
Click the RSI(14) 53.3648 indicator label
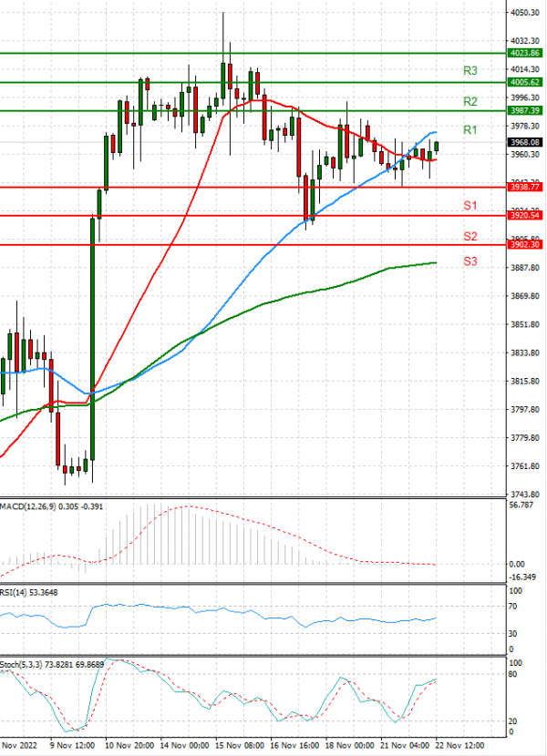(x=29, y=593)
